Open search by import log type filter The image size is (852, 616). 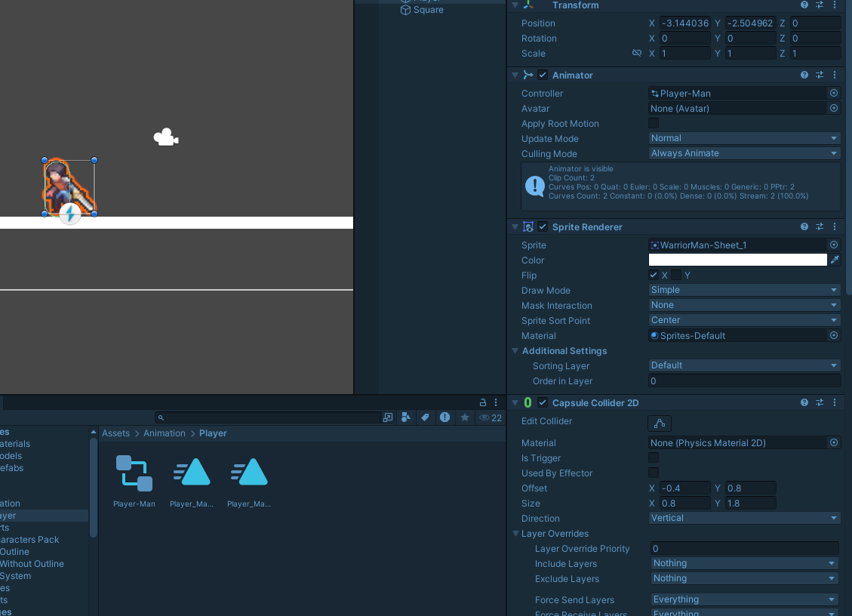click(445, 417)
